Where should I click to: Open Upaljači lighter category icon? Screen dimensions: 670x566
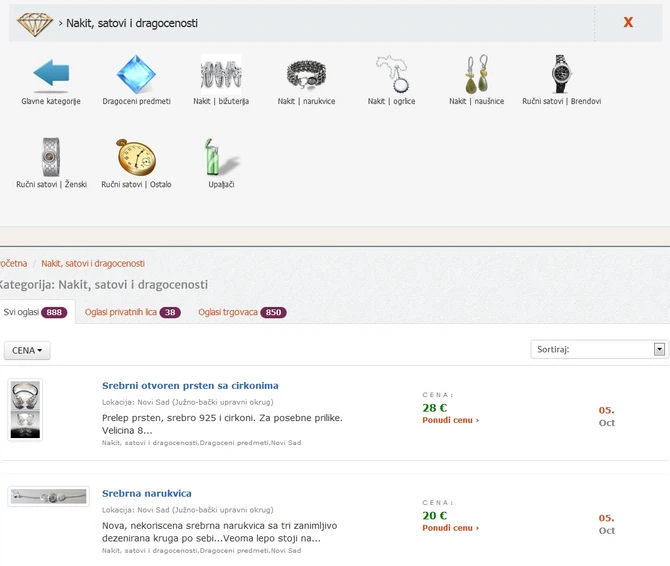(x=221, y=158)
